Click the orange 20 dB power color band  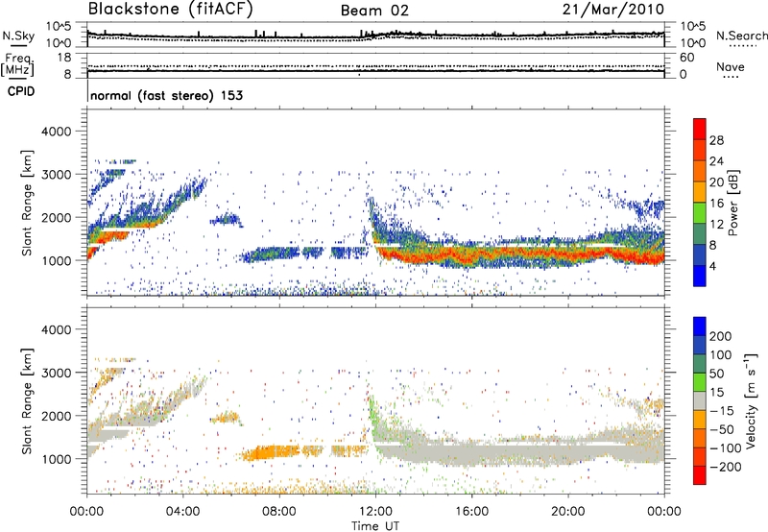(700, 171)
